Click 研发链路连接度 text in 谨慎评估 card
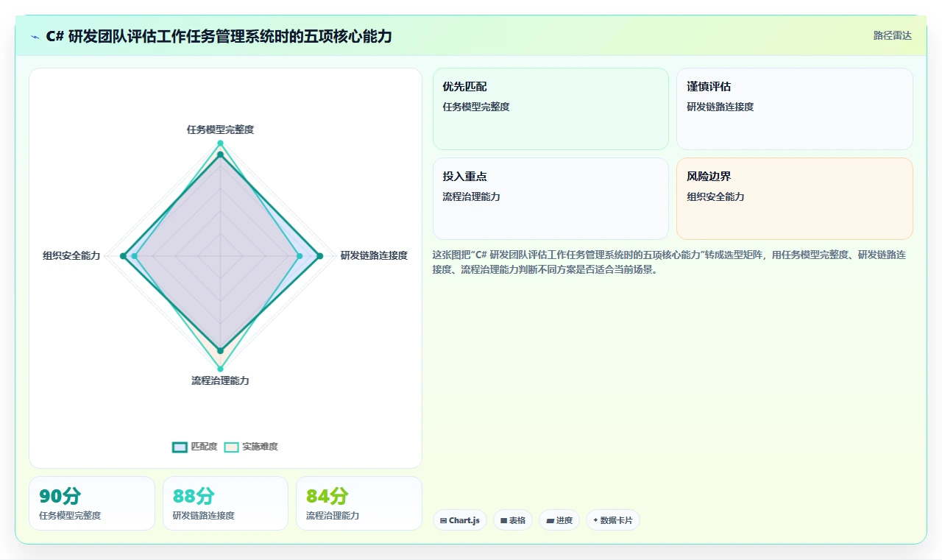Screen dimensions: 942x560 point(720,107)
